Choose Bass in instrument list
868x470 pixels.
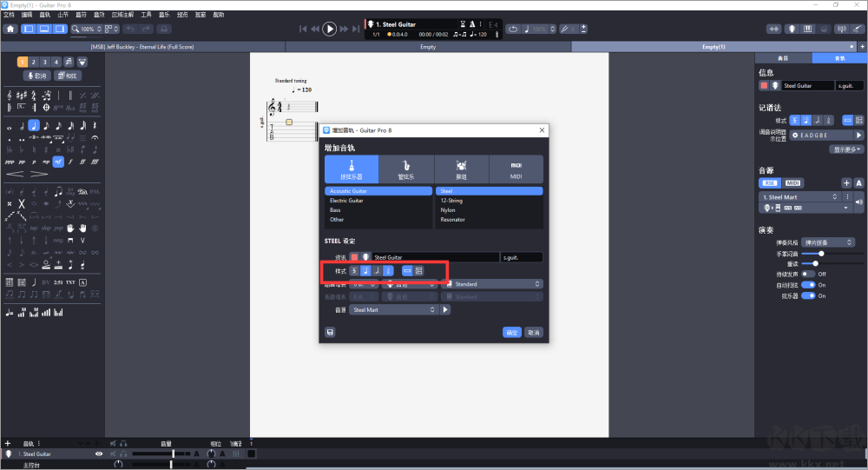click(378, 210)
